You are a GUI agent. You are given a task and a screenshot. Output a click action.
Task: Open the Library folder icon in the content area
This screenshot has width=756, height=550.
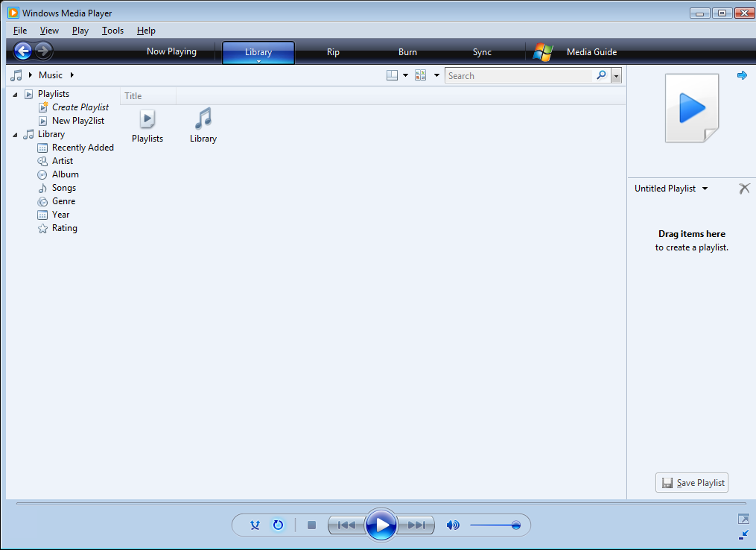pyautogui.click(x=203, y=119)
